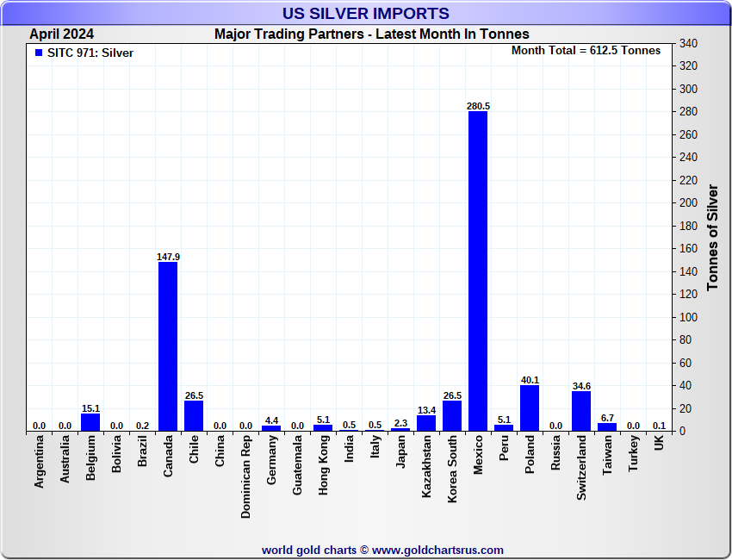Viewport: 732px width, 560px height.
Task: Click the Major Trading Partners subtitle
Action: [372, 34]
